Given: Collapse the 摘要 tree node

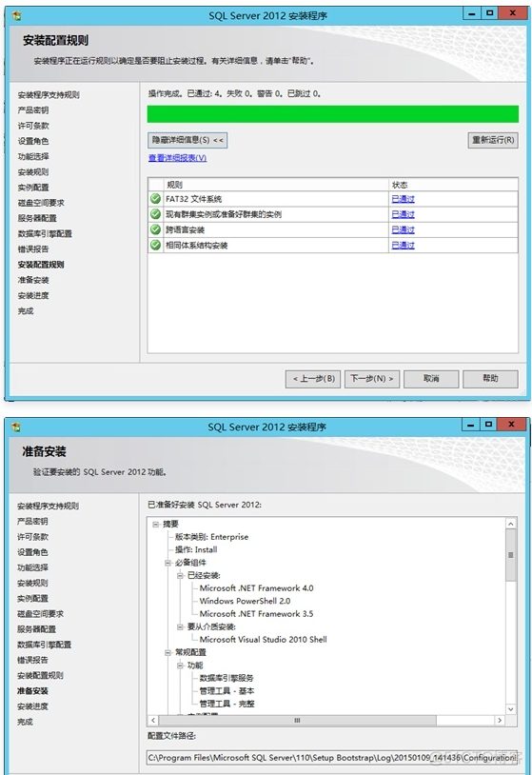Looking at the screenshot, I should point(156,524).
